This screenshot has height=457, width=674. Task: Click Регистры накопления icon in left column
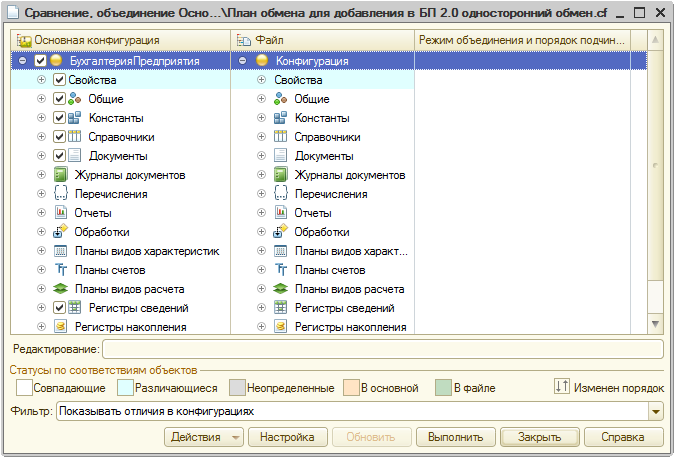61,326
